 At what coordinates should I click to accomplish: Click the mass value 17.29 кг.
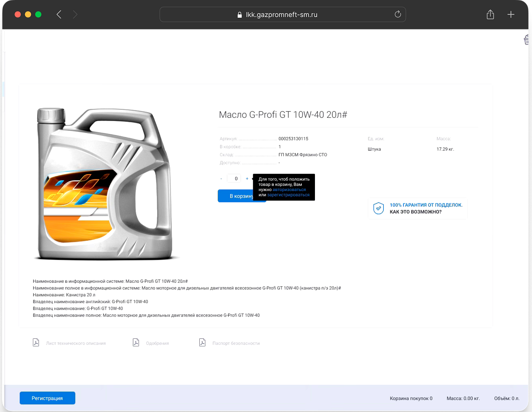click(x=445, y=149)
